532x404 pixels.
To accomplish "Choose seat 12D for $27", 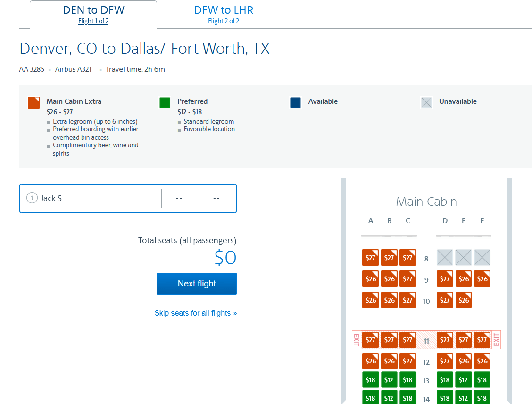I will click(445, 361).
